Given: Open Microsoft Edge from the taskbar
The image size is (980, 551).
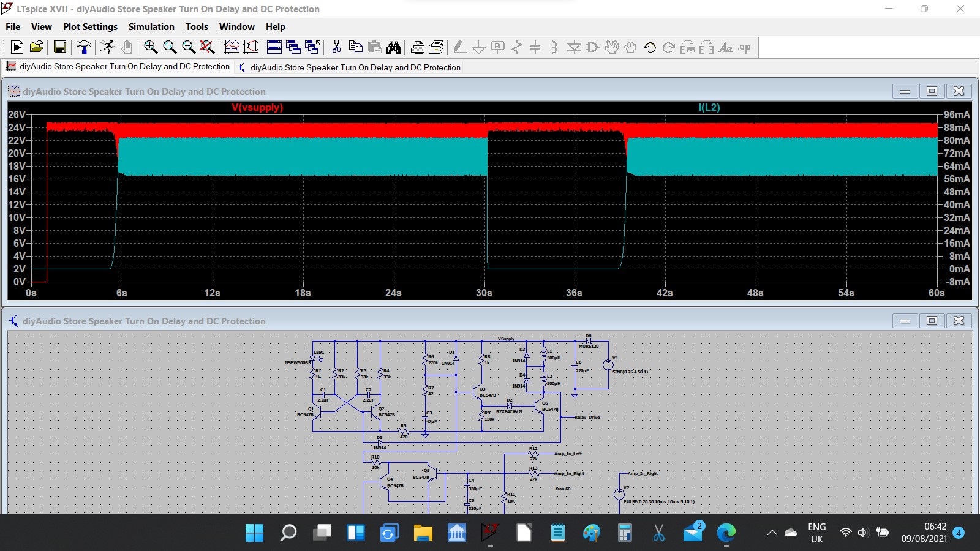Looking at the screenshot, I should 726,533.
